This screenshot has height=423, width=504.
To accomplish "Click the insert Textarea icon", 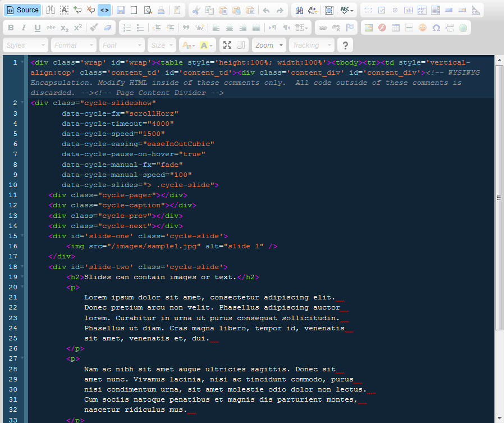I will pos(422,10).
